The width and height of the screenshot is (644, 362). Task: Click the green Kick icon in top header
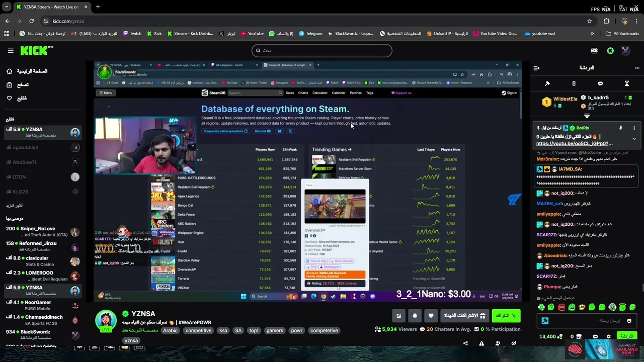tap(610, 51)
